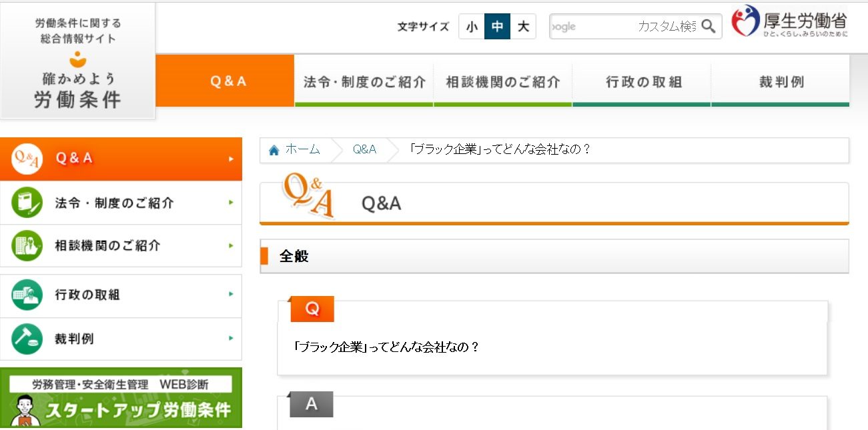Expand the 行政の取組 sidebar arrow
The height and width of the screenshot is (430, 868).
[230, 295]
